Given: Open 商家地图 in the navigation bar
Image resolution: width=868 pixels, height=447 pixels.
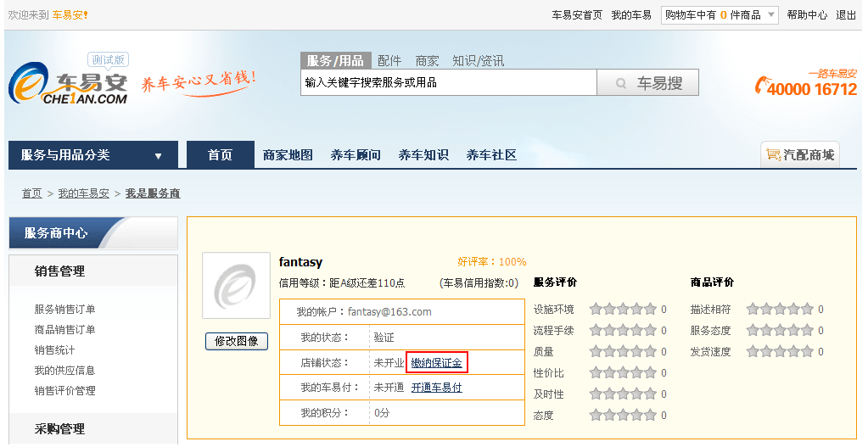Looking at the screenshot, I should point(288,155).
